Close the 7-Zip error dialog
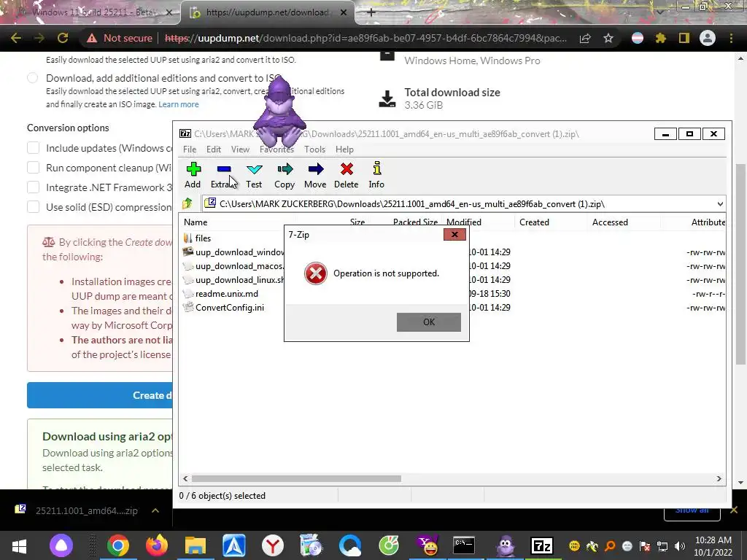The image size is (747, 560). pos(454,234)
